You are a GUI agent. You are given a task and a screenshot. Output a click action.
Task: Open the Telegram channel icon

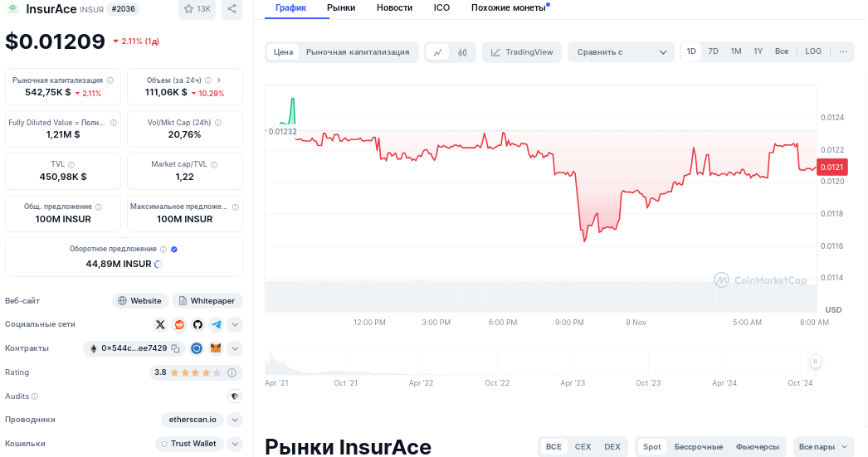tap(216, 324)
